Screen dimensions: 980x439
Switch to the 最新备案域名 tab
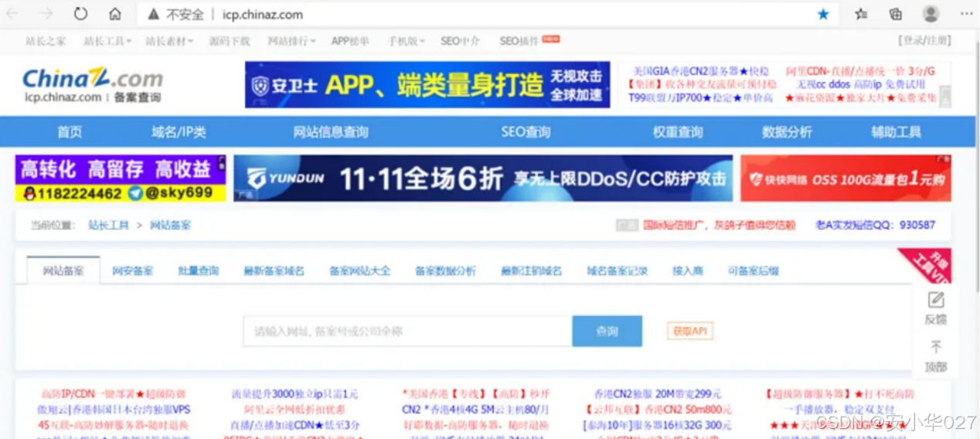[274, 271]
